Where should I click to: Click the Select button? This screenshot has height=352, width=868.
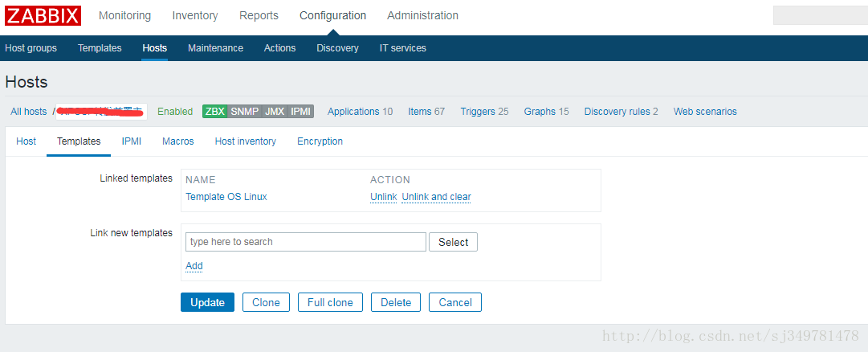[454, 242]
